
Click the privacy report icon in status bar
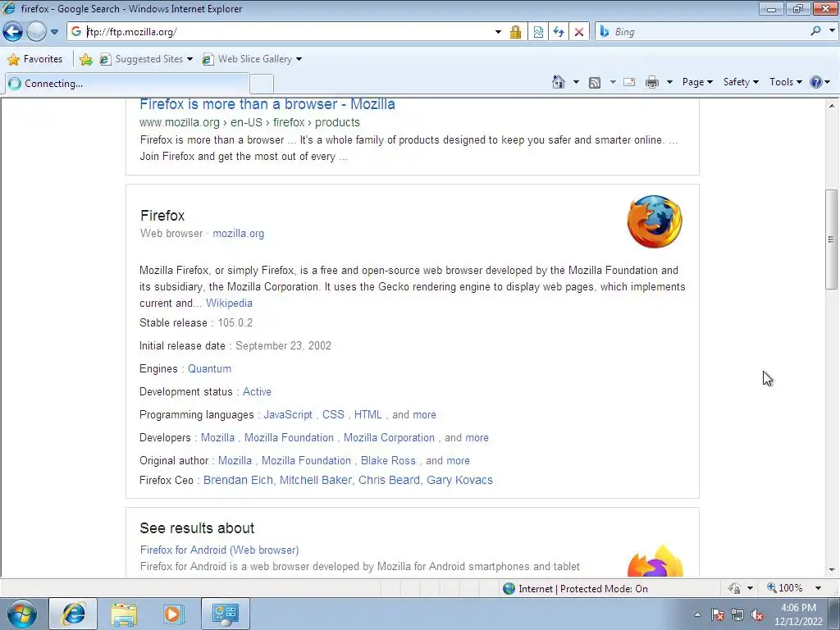coord(734,589)
